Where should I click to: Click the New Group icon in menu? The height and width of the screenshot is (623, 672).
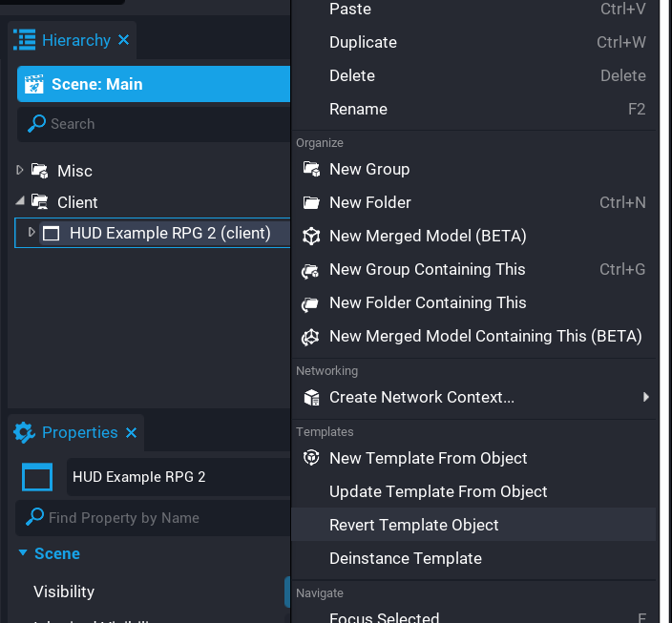click(311, 169)
